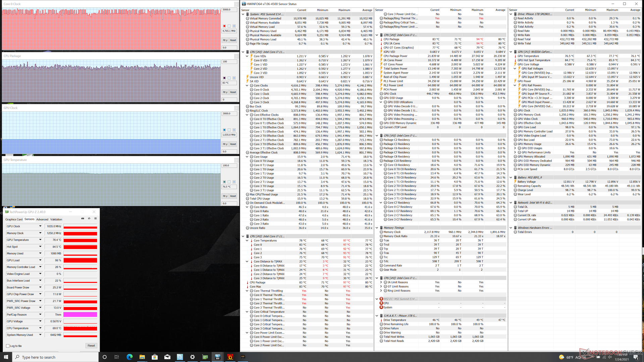
Task: Toggle red series checkbox in Core 0 Clock graph
Action: coord(224,26)
